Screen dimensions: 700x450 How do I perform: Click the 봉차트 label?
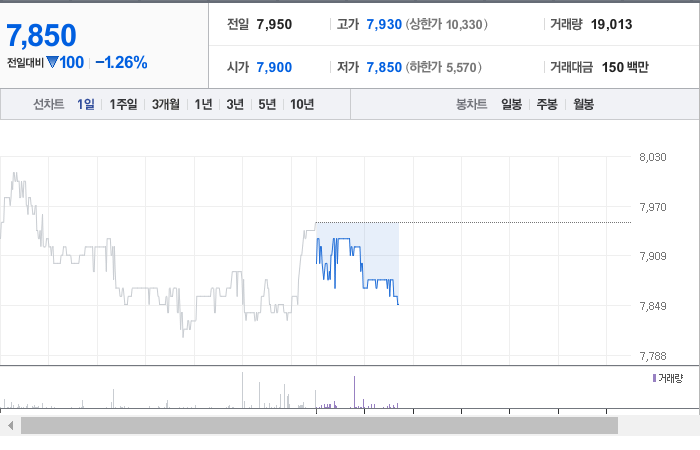pyautogui.click(x=471, y=104)
